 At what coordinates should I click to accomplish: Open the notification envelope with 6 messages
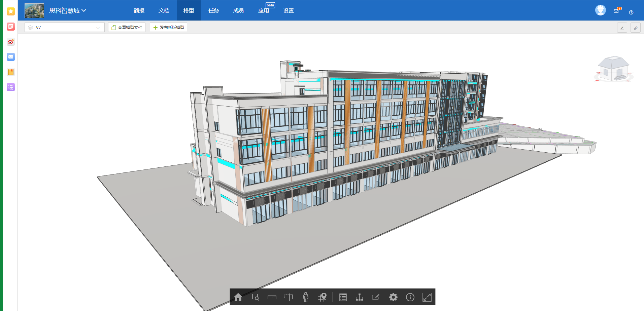coord(616,10)
